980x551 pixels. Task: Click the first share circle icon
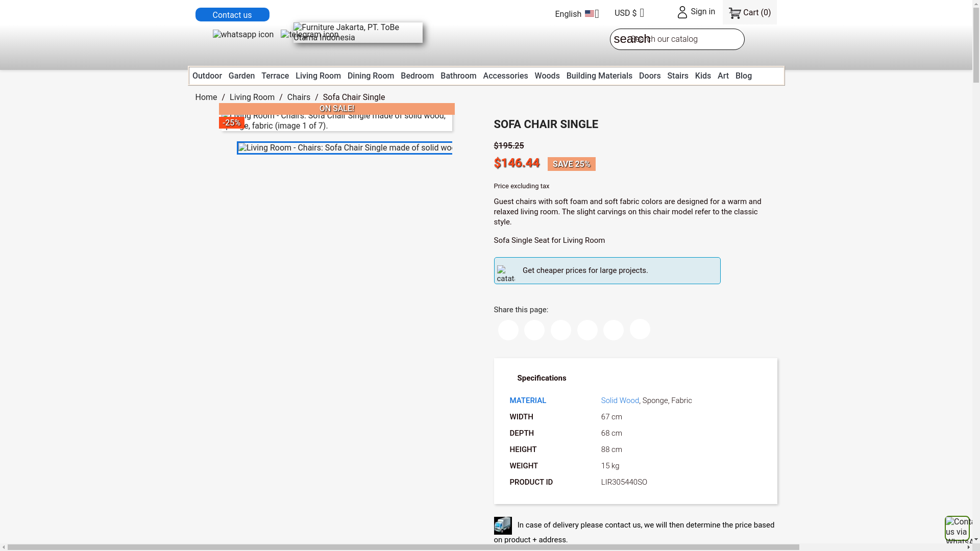tap(508, 330)
